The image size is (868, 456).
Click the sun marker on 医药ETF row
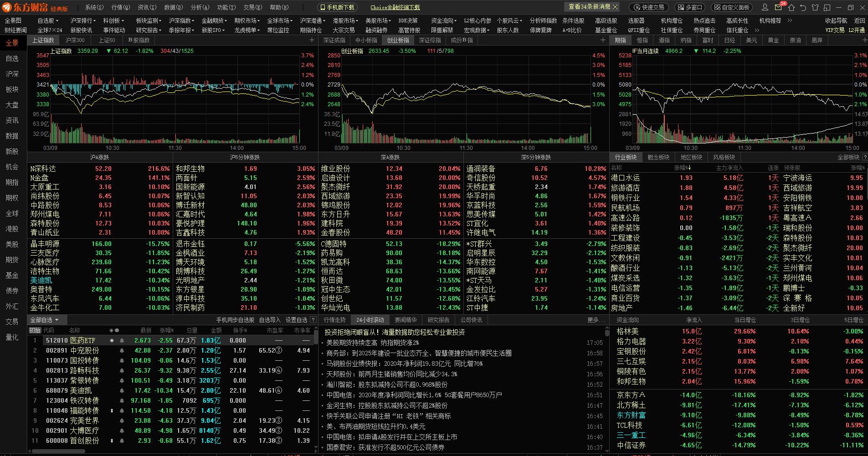click(x=112, y=340)
